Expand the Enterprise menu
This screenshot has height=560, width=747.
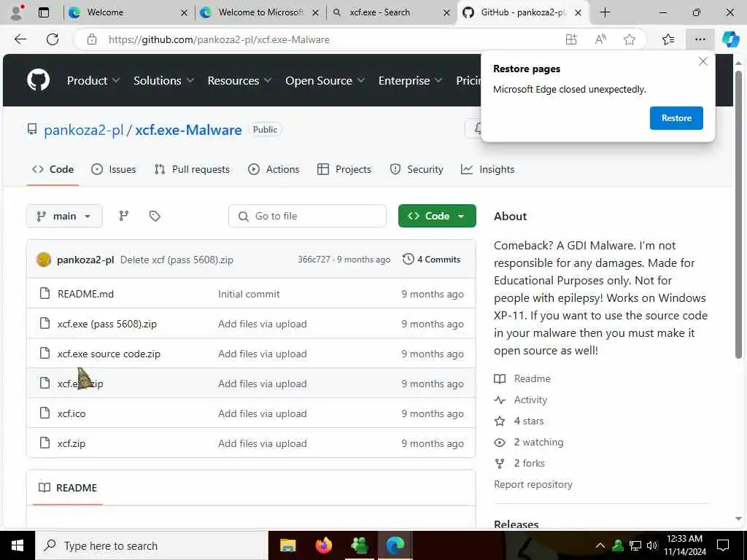pyautogui.click(x=410, y=80)
